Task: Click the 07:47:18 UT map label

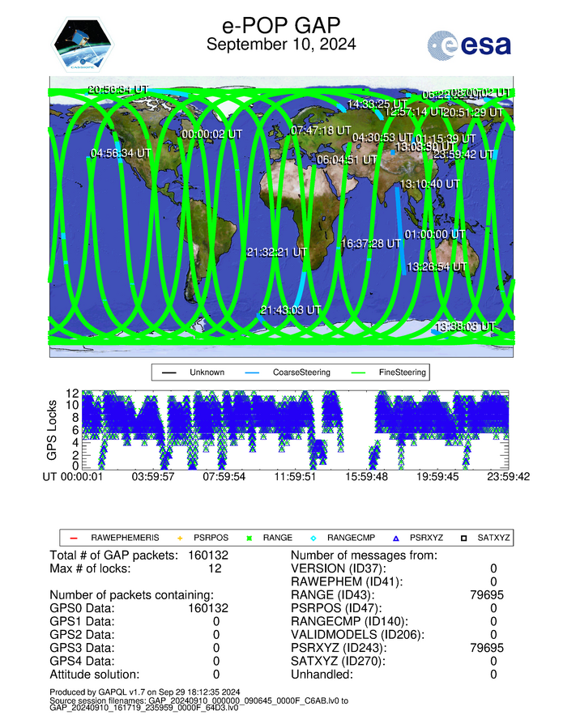Action: [x=321, y=130]
